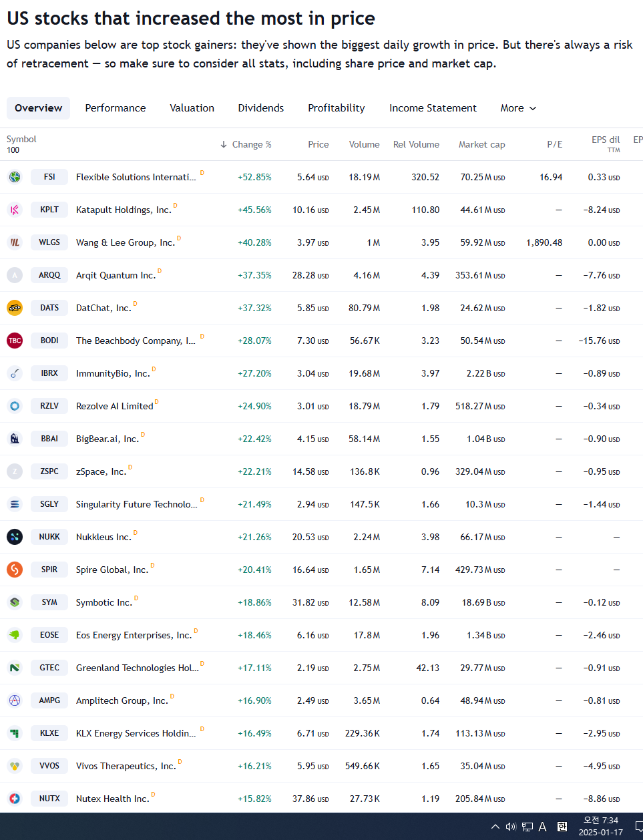Click the Greenland GTEC logo icon
643x840 pixels.
[x=15, y=668]
